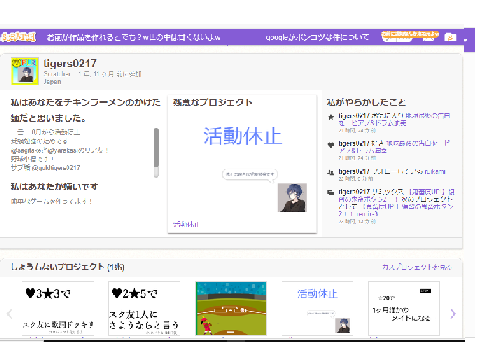
Task: Click the speech bubble in featured project
Action: [x=250, y=175]
